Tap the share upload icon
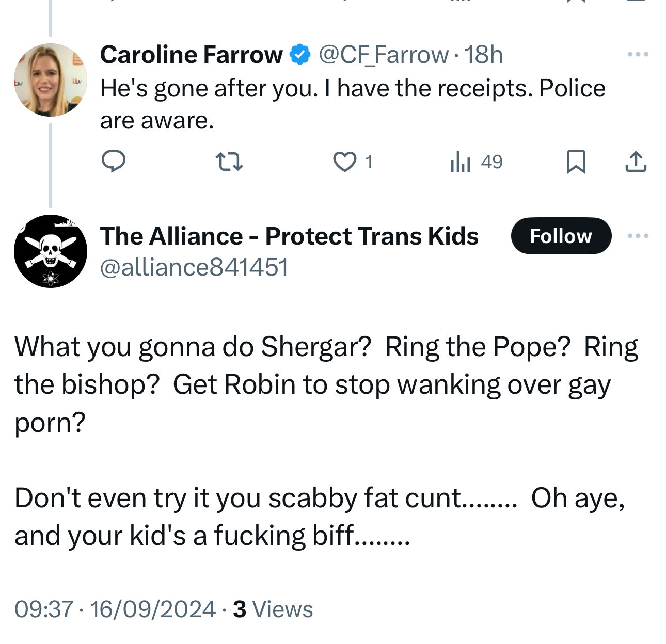This screenshot has height=644, width=666. [636, 162]
